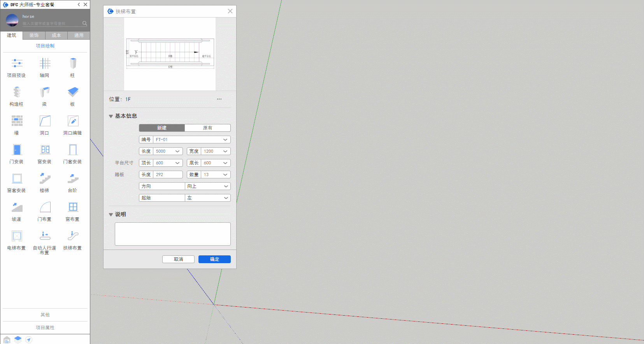This screenshot has height=344, width=644.
Task: Switch to 原有 existing mode
Action: point(207,128)
